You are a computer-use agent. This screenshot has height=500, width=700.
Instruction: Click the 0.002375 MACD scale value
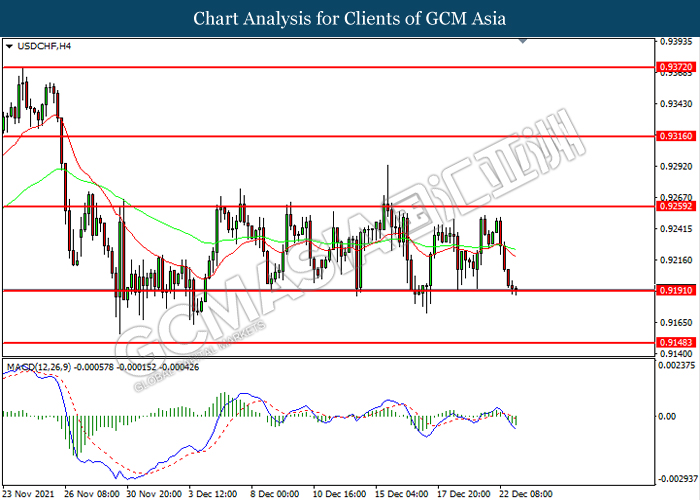point(677,365)
